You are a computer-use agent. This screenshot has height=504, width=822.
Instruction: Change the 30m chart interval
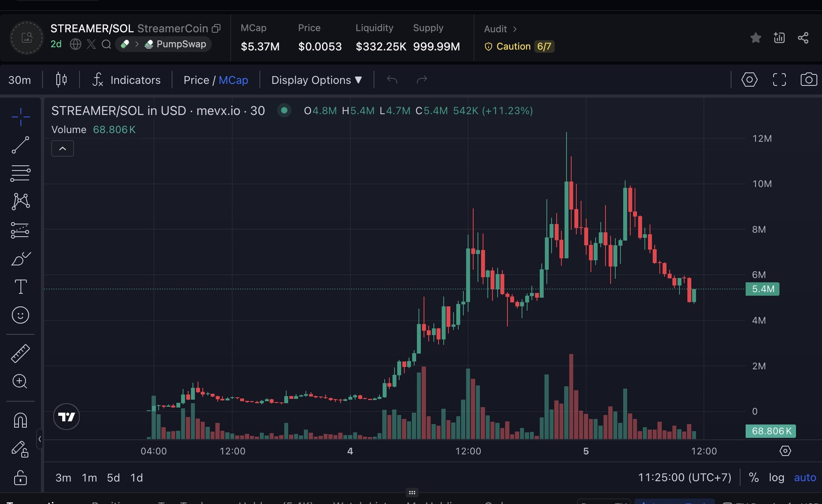click(20, 80)
